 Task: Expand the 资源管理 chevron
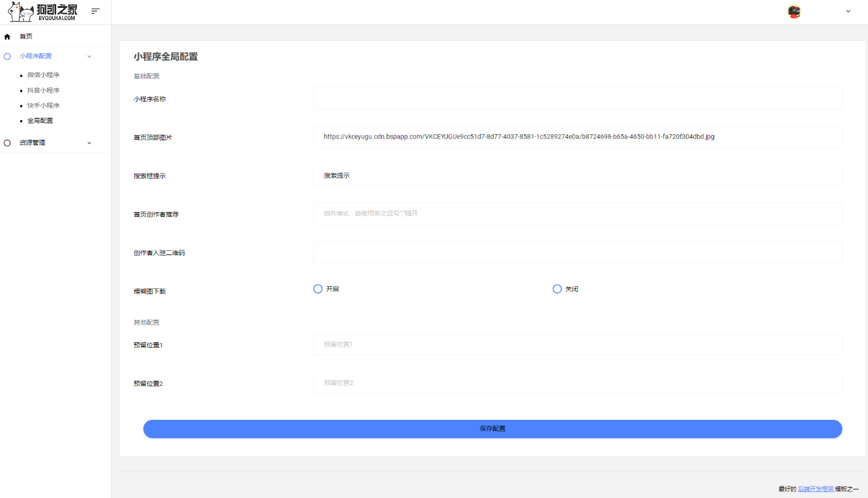[89, 143]
